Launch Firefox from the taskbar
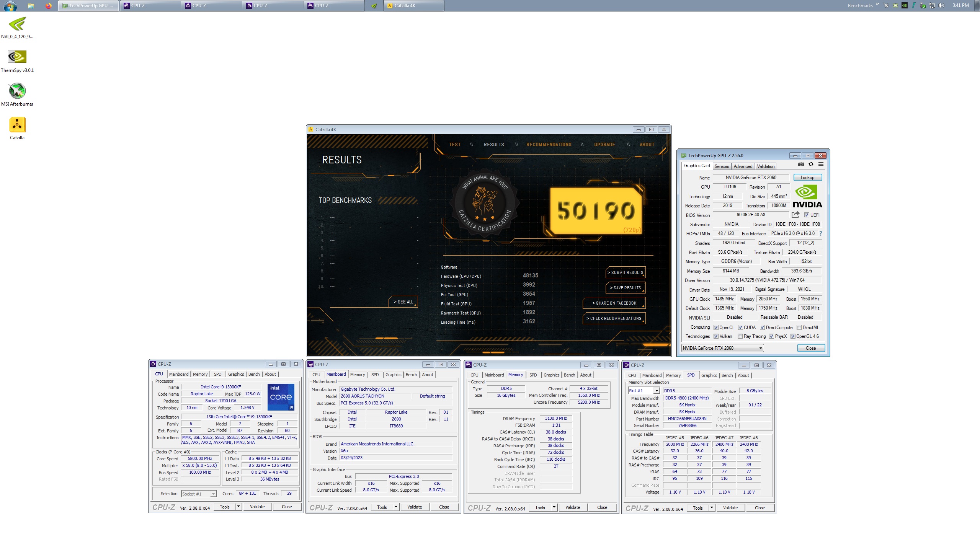980x551 pixels. click(48, 6)
